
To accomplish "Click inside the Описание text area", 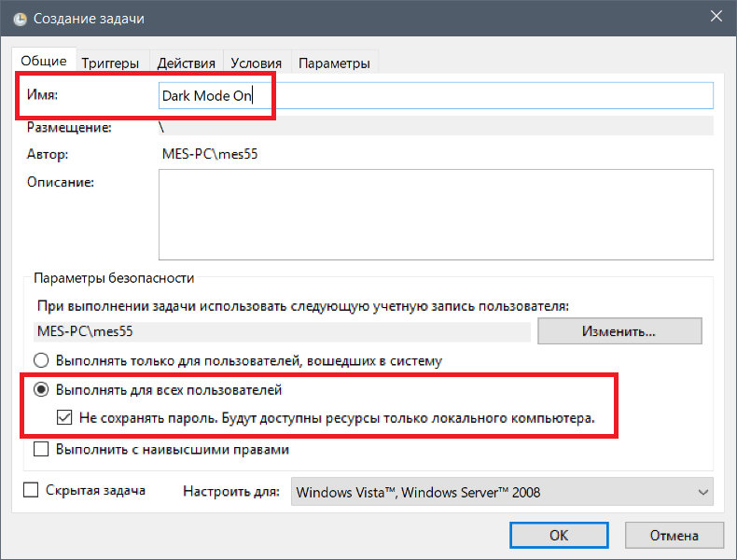I will (436, 214).
